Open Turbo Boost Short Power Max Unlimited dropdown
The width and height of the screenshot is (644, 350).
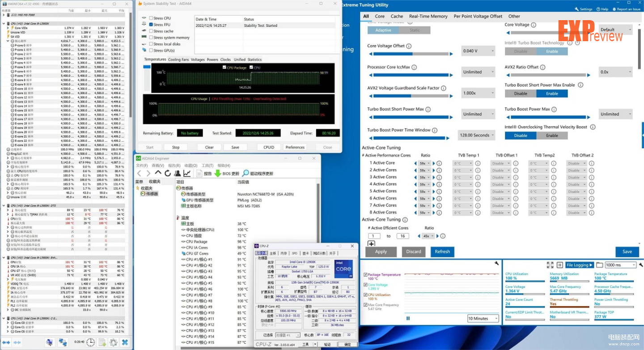479,114
